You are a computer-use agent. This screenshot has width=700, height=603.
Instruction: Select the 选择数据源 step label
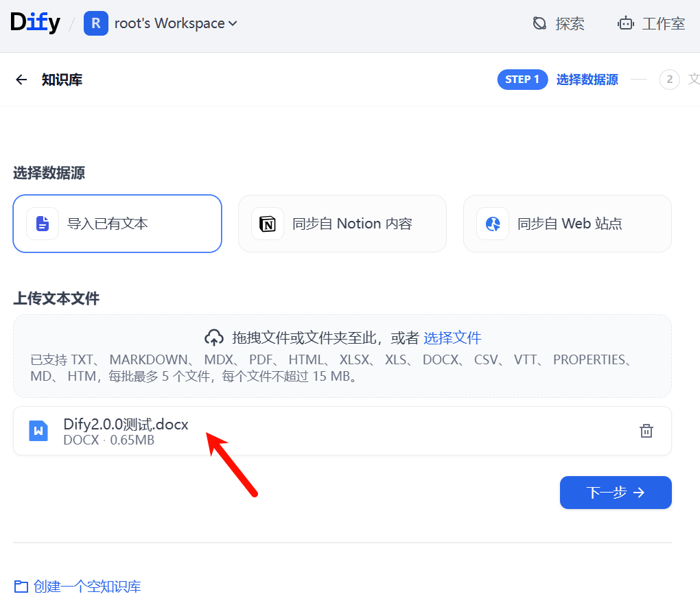[587, 80]
